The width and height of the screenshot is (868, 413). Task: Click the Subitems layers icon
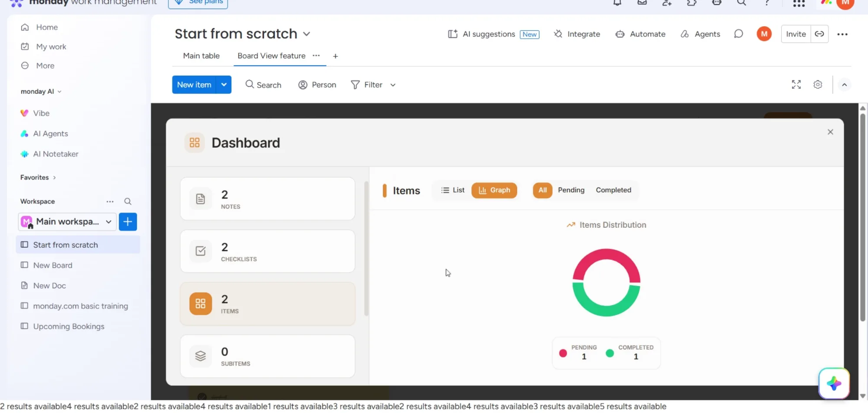(x=200, y=356)
